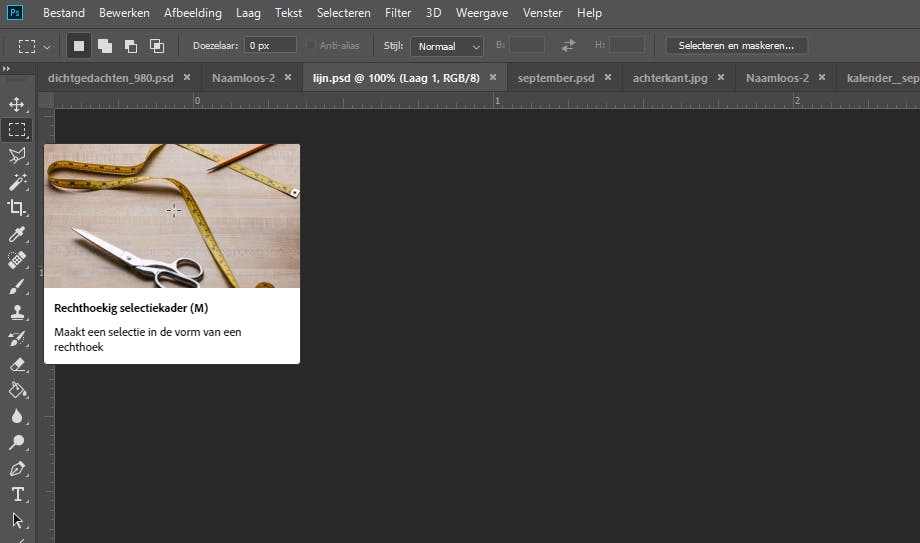The width and height of the screenshot is (920, 543).
Task: Open the Help menu
Action: pyautogui.click(x=589, y=12)
